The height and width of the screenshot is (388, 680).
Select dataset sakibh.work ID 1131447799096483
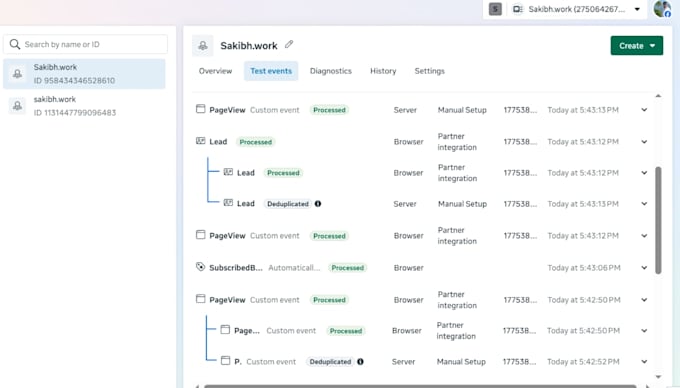pos(85,106)
